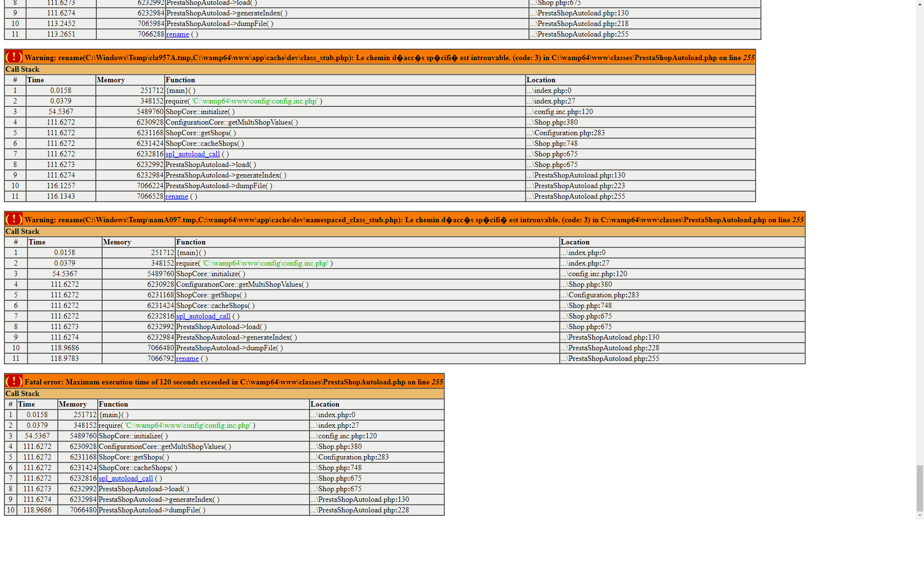Image resolution: width=924 pixels, height=561 pixels.
Task: Open spl_autoload_call link in namespaced_class_stub warning table
Action: coord(203,316)
